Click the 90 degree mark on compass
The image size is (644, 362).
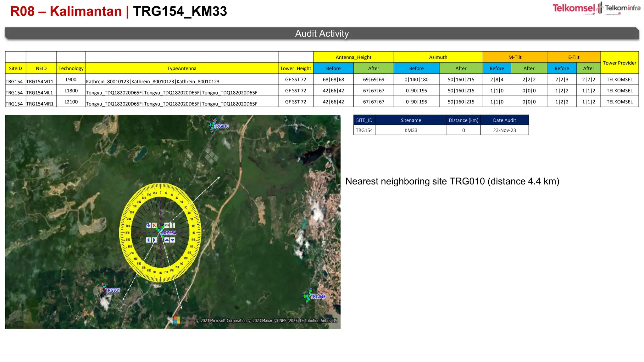point(194,233)
